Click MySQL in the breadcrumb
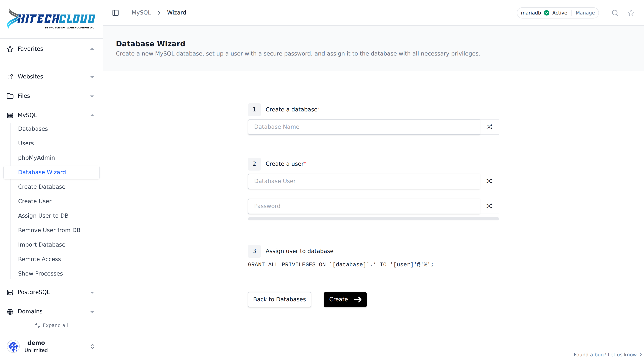 coord(141,12)
